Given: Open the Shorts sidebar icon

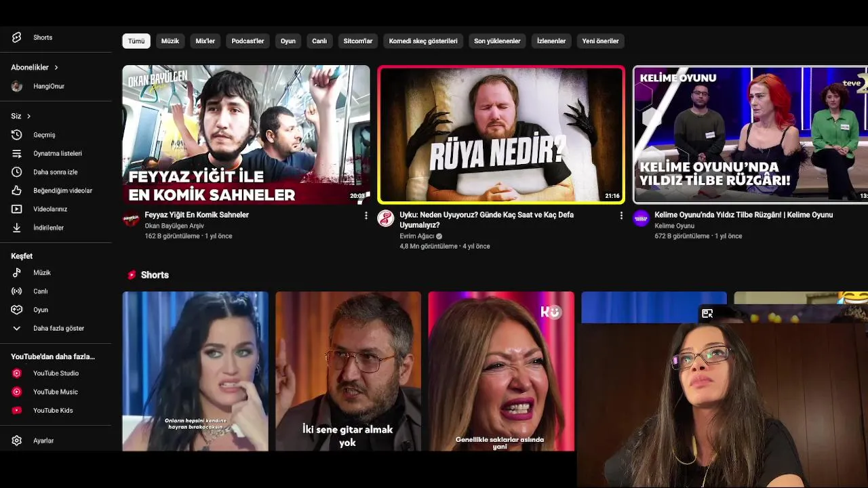Looking at the screenshot, I should click(x=17, y=37).
